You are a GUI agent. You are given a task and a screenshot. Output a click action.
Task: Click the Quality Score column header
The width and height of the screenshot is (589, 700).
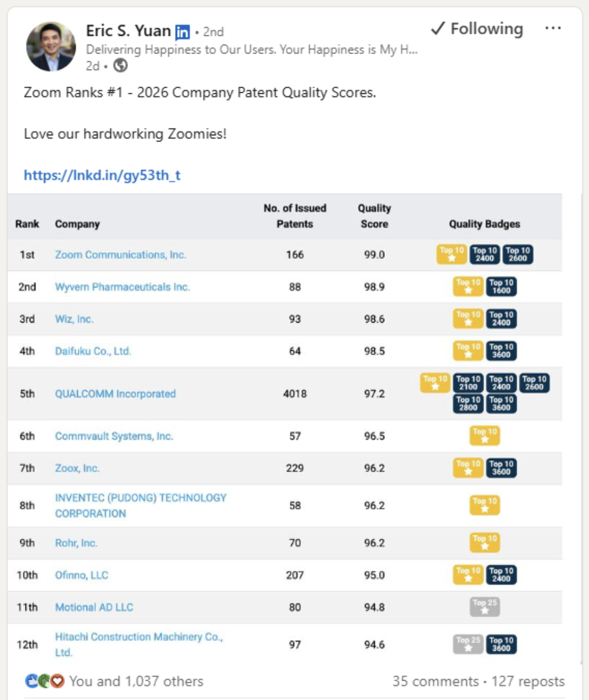(x=374, y=216)
